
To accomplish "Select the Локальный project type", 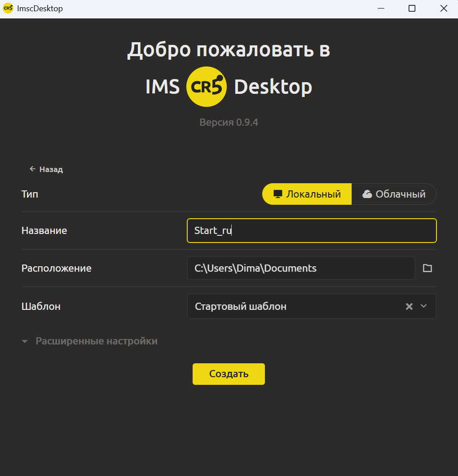I will tap(307, 194).
